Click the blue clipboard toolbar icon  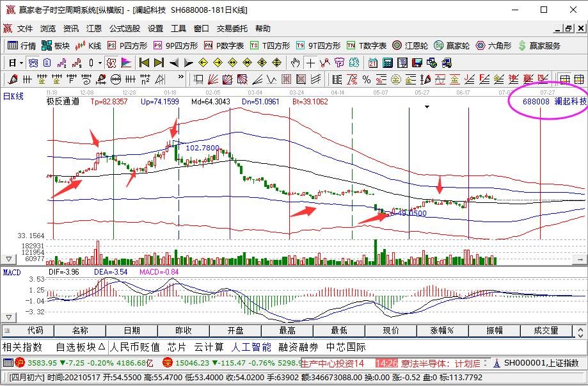(47, 63)
